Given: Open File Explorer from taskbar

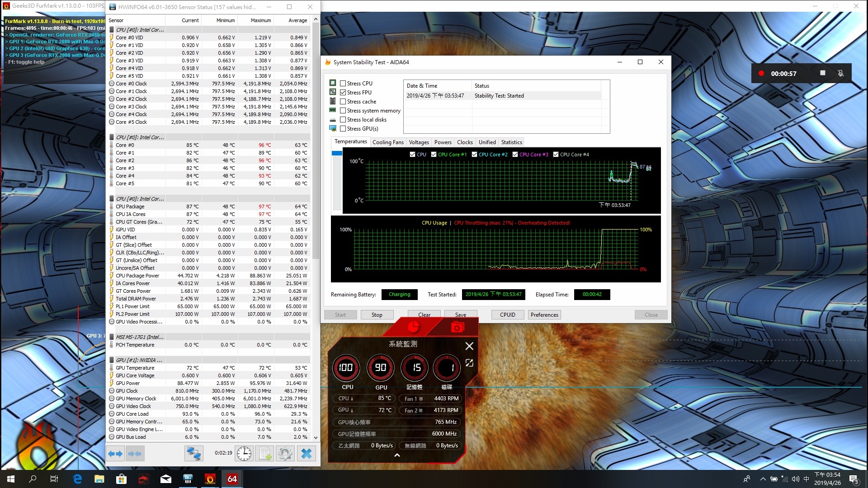Looking at the screenshot, I should point(99,479).
